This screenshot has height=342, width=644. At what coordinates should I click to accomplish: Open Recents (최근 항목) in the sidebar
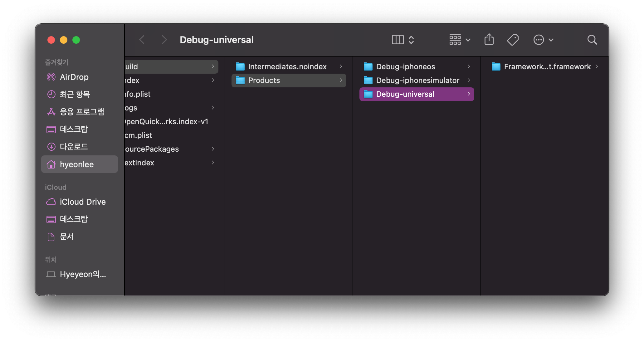75,94
